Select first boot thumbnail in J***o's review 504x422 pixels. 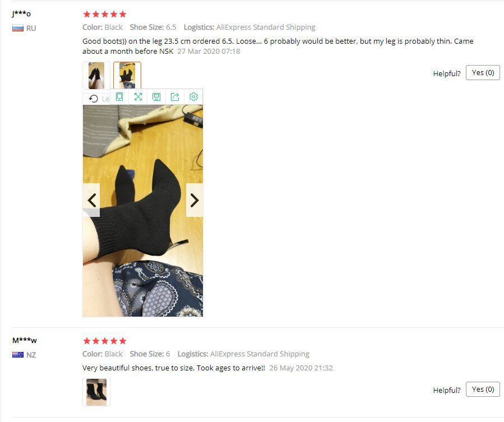[x=96, y=76]
